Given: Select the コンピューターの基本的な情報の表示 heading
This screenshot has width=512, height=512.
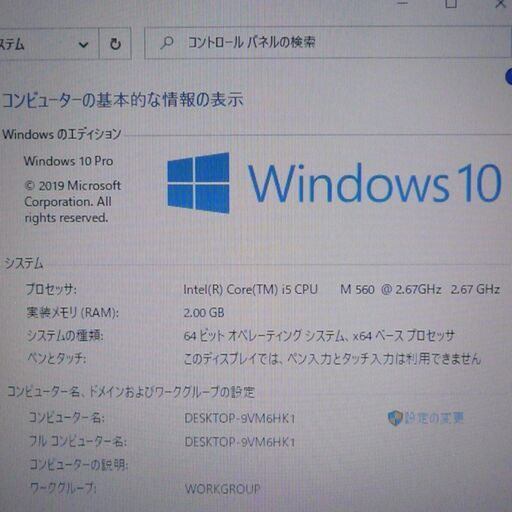Looking at the screenshot, I should point(123,100).
